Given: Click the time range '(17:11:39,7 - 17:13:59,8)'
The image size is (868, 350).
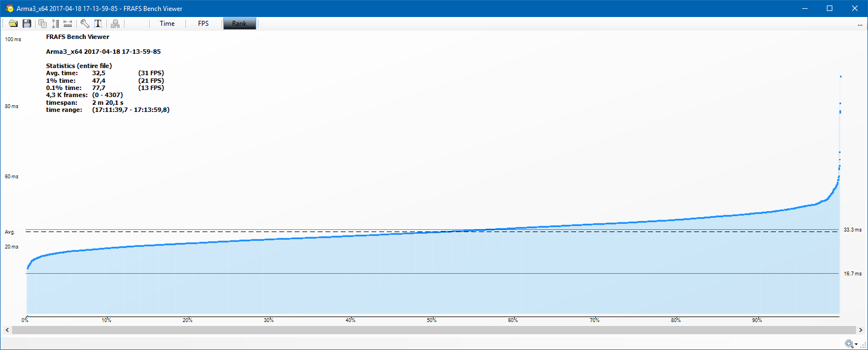Looking at the screenshot, I should point(131,110).
